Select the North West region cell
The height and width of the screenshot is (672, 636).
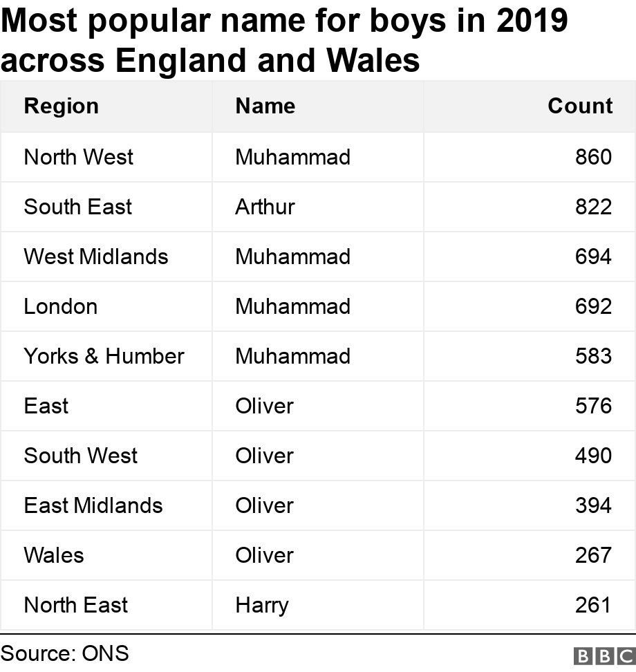(79, 157)
